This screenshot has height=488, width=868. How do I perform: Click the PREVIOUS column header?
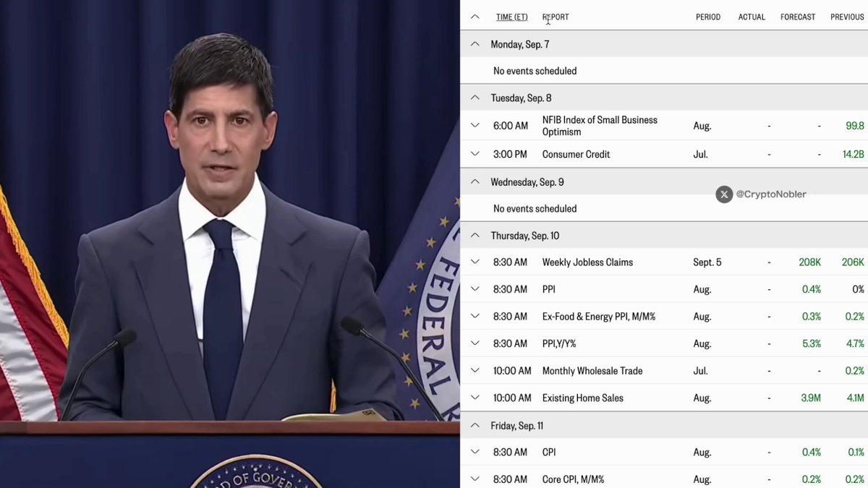[847, 17]
